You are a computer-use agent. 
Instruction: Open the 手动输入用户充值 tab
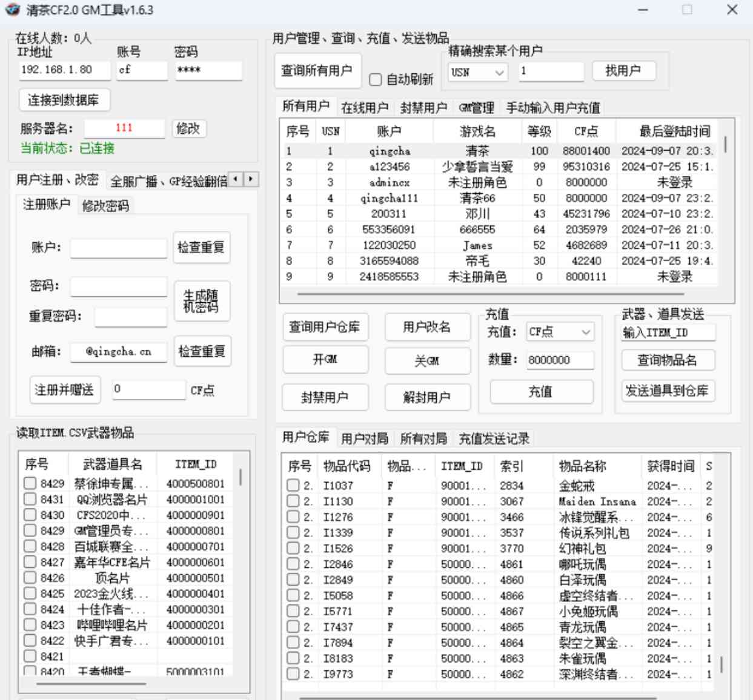(x=553, y=108)
